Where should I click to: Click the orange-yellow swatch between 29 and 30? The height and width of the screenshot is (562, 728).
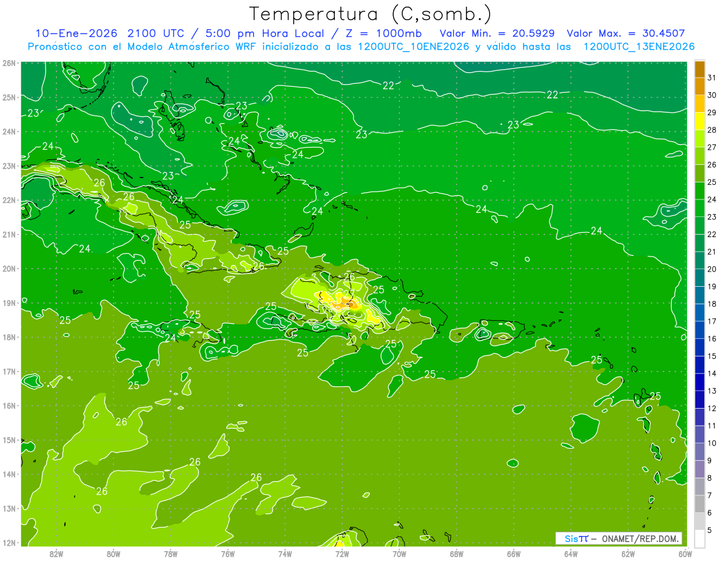(699, 104)
